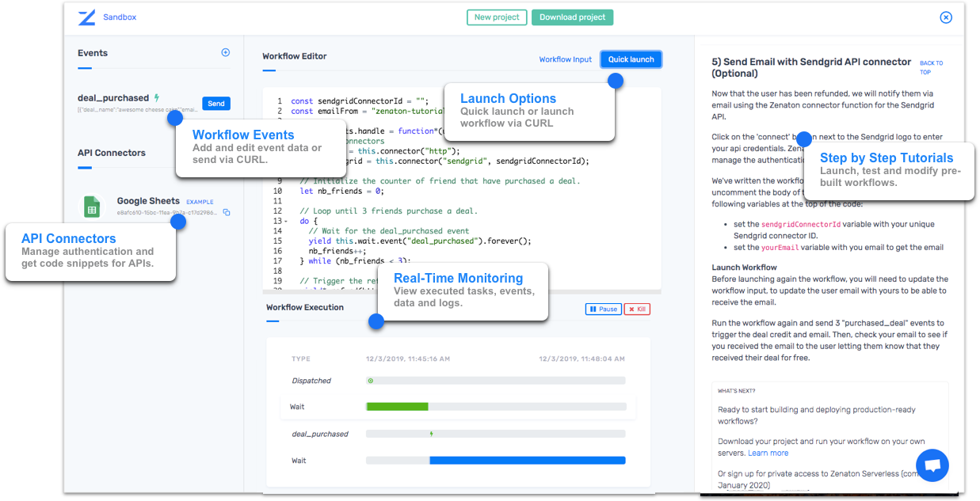This screenshot has height=501, width=980.
Task: Send the deal_purchased event
Action: click(x=216, y=104)
